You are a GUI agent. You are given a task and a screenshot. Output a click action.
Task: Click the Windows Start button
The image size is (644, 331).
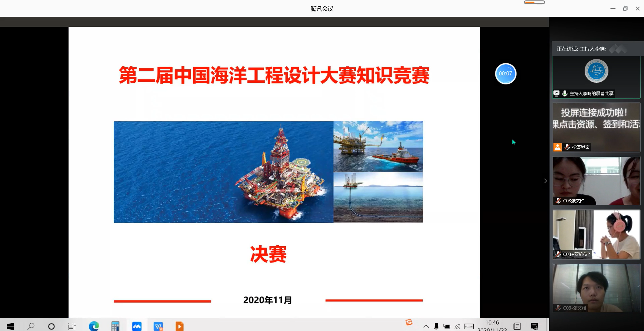tap(10, 325)
